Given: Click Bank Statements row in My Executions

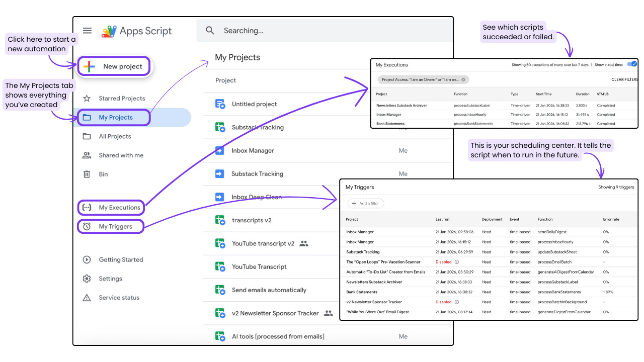Looking at the screenshot, I should tap(504, 123).
